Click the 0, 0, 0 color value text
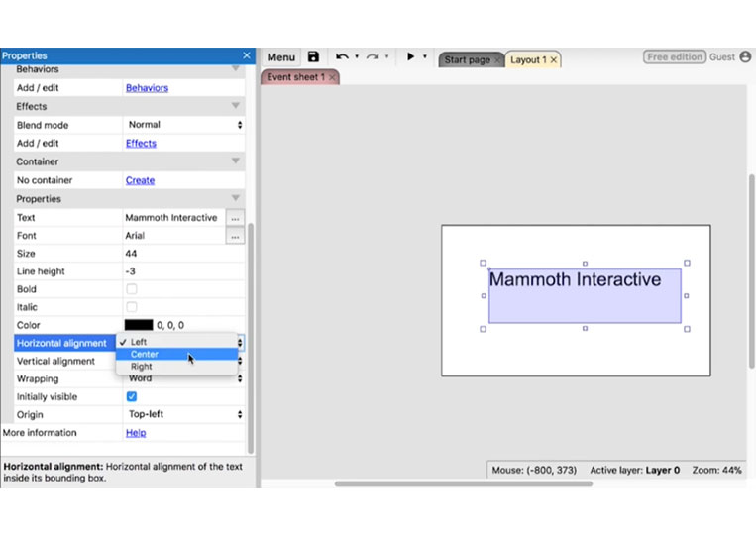The width and height of the screenshot is (756, 536). coord(170,325)
